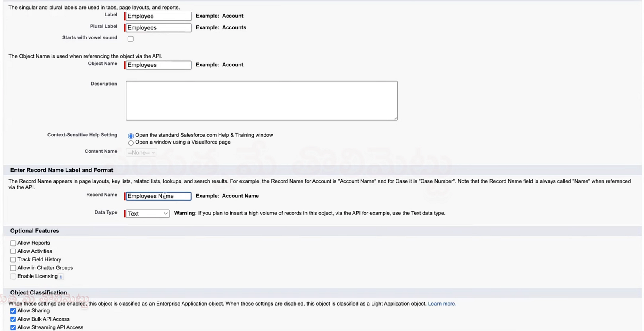Click the Enable Licensing info icon

click(61, 277)
